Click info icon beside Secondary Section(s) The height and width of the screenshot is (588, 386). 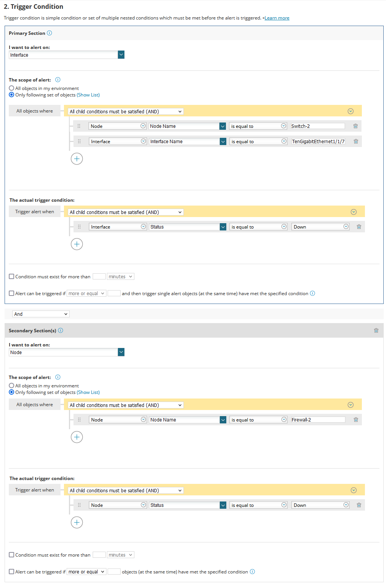coord(61,331)
